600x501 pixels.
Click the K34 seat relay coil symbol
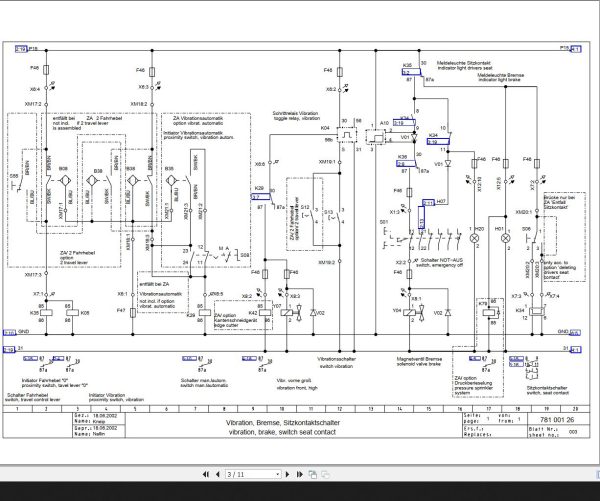coord(537,311)
